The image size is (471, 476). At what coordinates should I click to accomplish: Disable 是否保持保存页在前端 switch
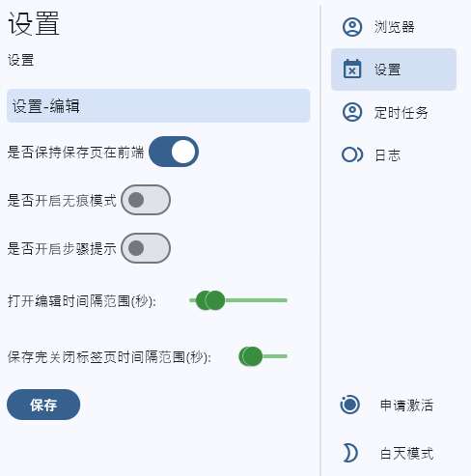pyautogui.click(x=174, y=152)
